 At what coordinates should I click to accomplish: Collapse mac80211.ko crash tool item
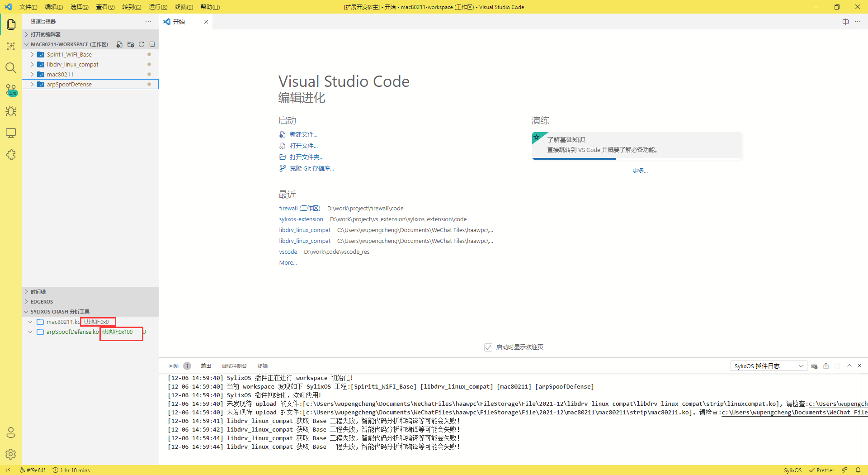click(30, 322)
